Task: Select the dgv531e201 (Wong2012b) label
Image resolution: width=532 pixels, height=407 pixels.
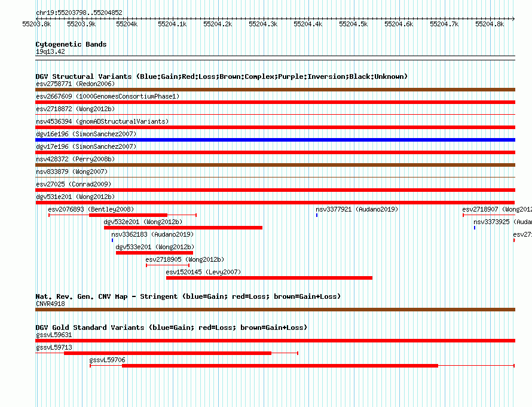Action: [75, 197]
